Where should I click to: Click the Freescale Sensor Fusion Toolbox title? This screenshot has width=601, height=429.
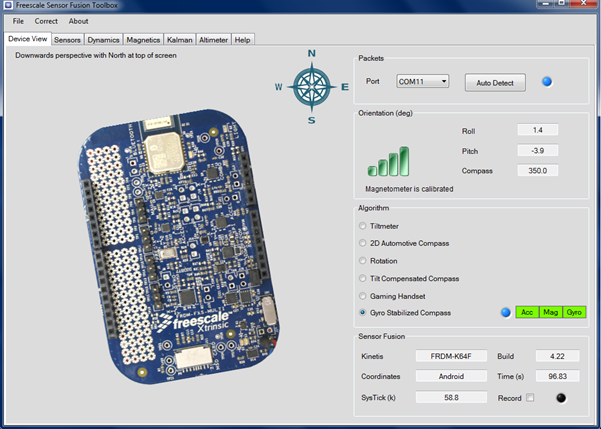pyautogui.click(x=66, y=5)
